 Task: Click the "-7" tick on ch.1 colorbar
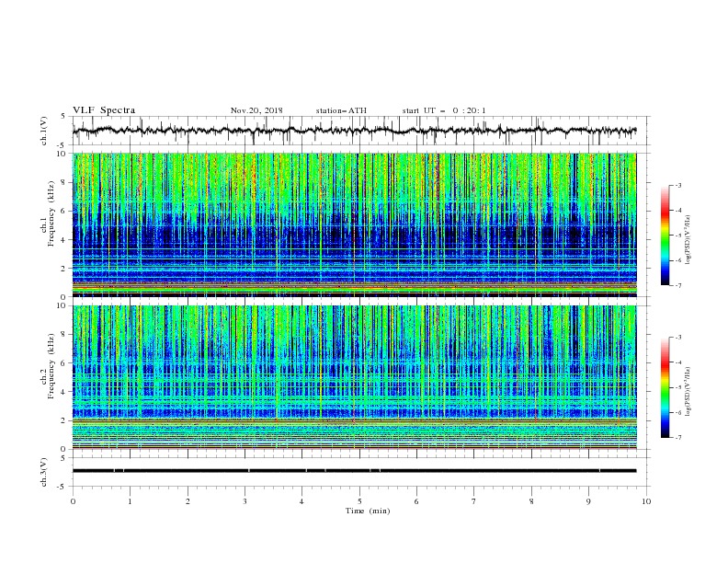(677, 285)
